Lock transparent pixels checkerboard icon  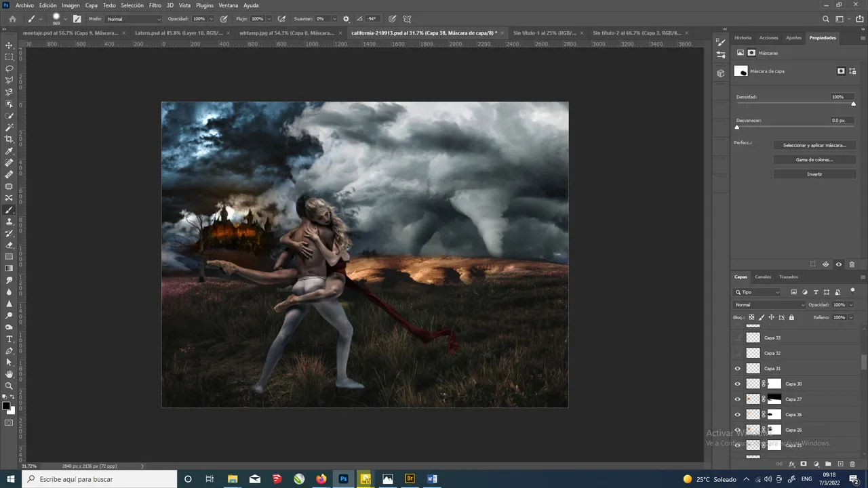pyautogui.click(x=751, y=317)
